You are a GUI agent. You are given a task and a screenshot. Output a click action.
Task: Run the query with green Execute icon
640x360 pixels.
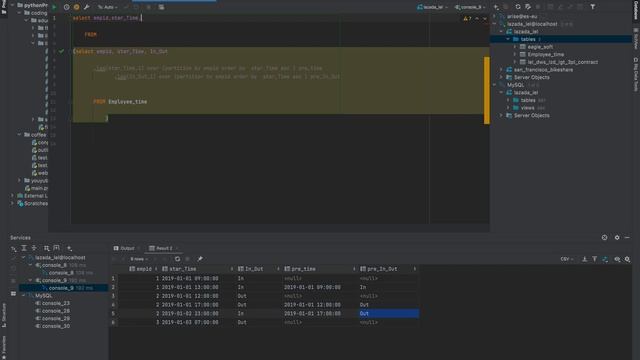pos(54,7)
